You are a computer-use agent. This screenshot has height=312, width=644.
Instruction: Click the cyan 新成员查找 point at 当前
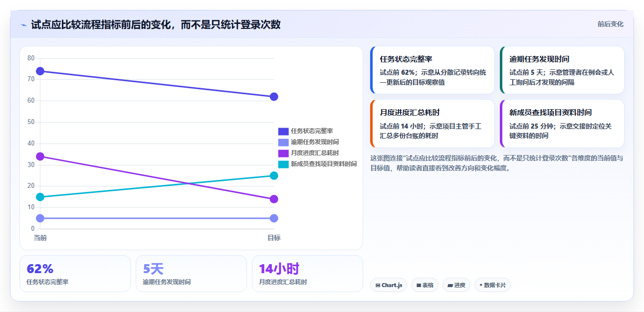[40, 197]
